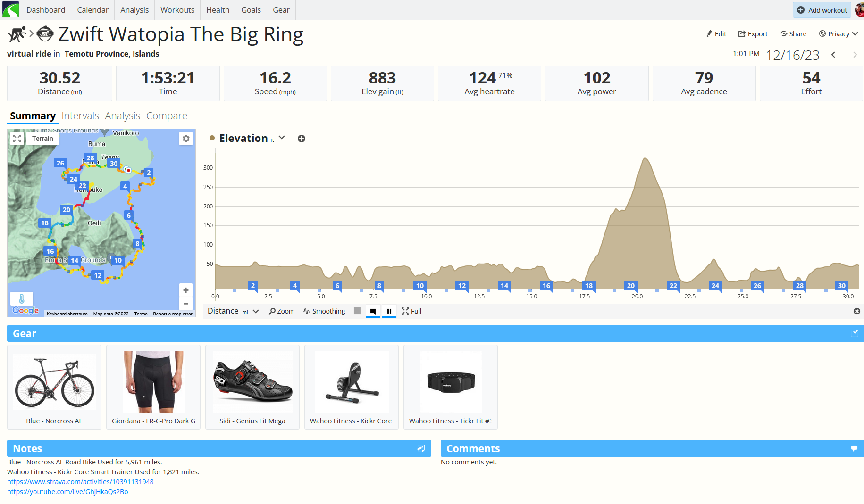Edit this workout

pyautogui.click(x=716, y=34)
